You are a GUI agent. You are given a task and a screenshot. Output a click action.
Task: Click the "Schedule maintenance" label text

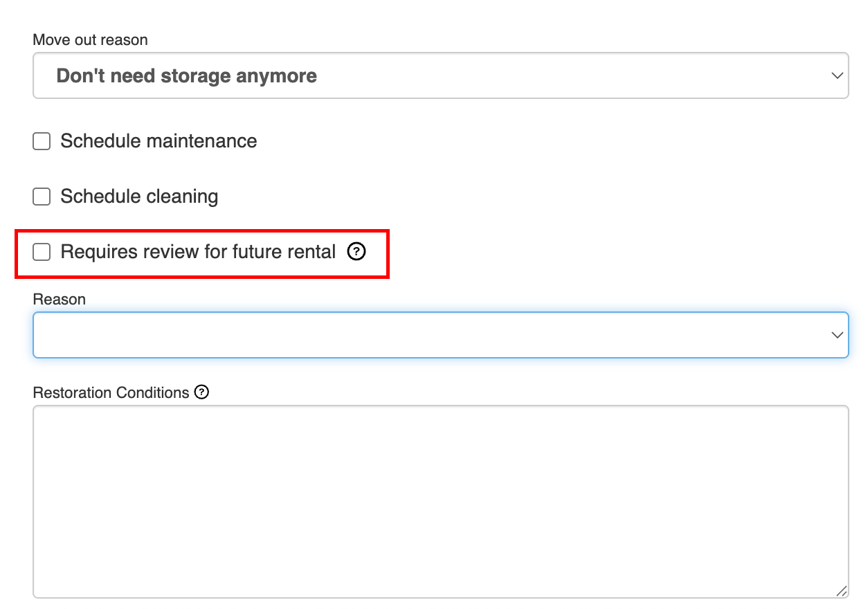(159, 141)
